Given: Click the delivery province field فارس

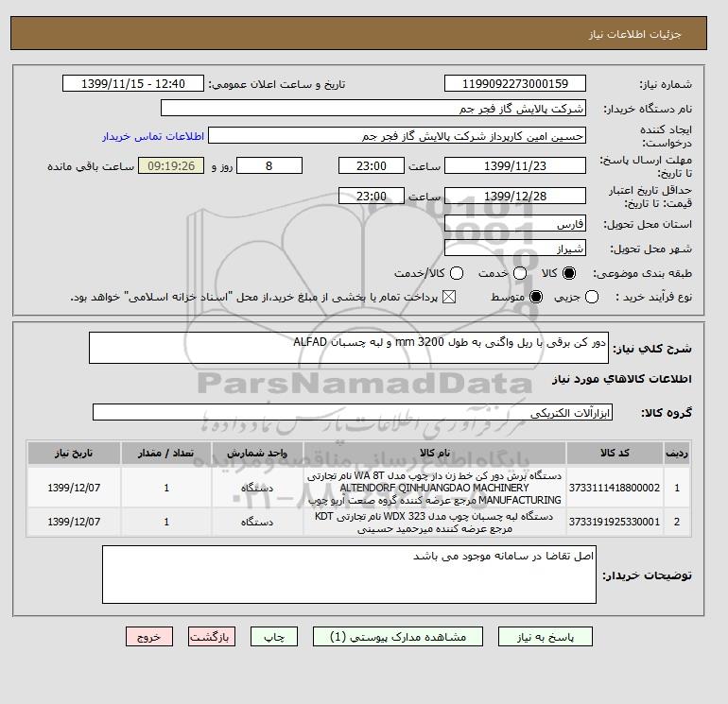Looking at the screenshot, I should (515, 223).
